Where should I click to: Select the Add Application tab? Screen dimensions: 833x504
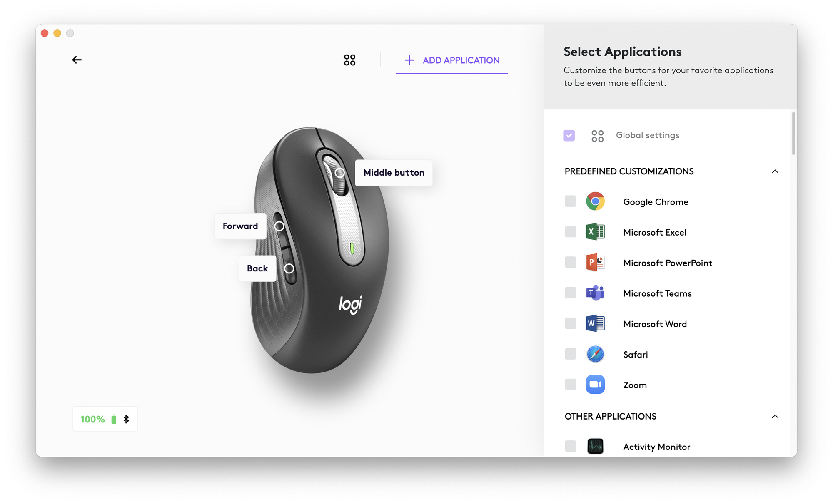pos(452,61)
